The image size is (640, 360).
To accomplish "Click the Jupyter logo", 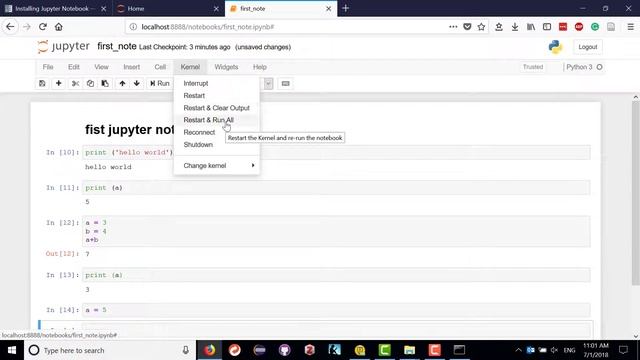I will coord(63,47).
